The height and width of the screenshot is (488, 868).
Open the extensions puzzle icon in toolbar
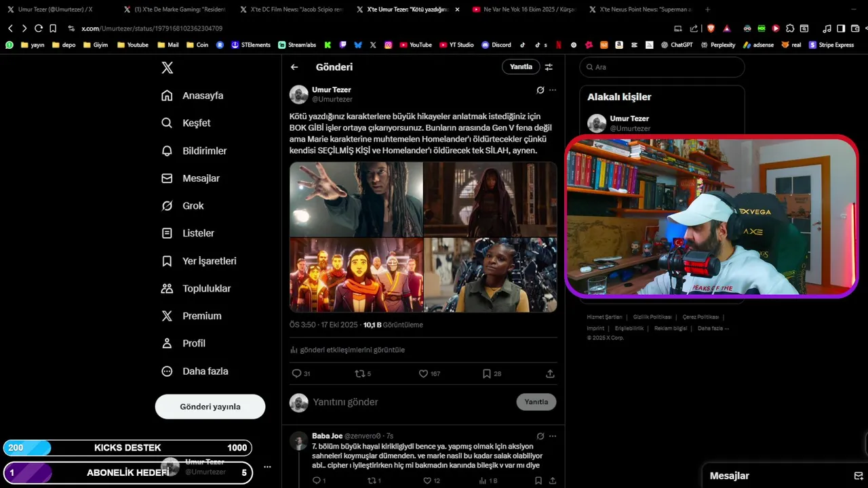coord(791,28)
